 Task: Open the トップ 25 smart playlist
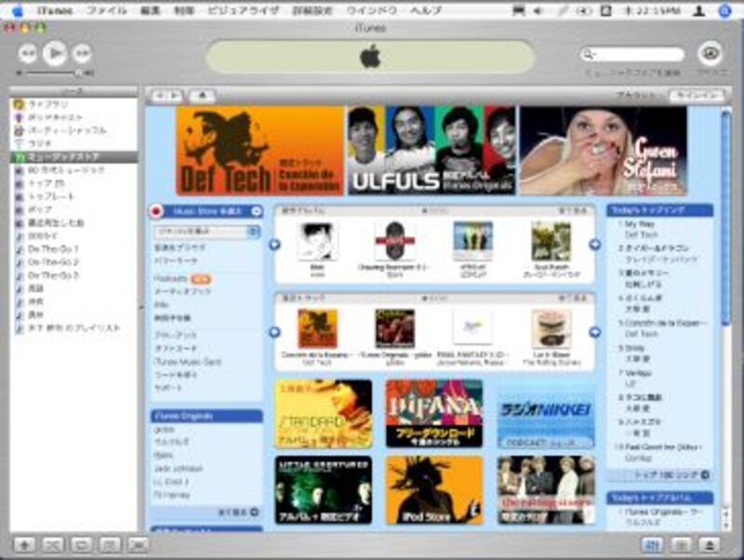click(73, 183)
